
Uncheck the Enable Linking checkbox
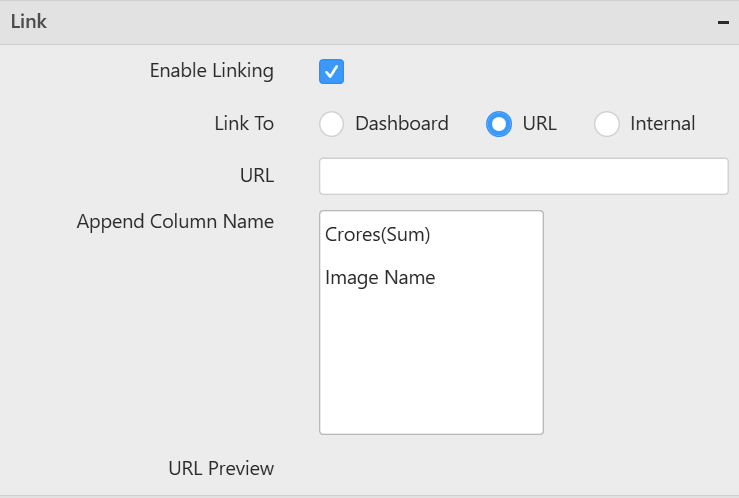[332, 71]
